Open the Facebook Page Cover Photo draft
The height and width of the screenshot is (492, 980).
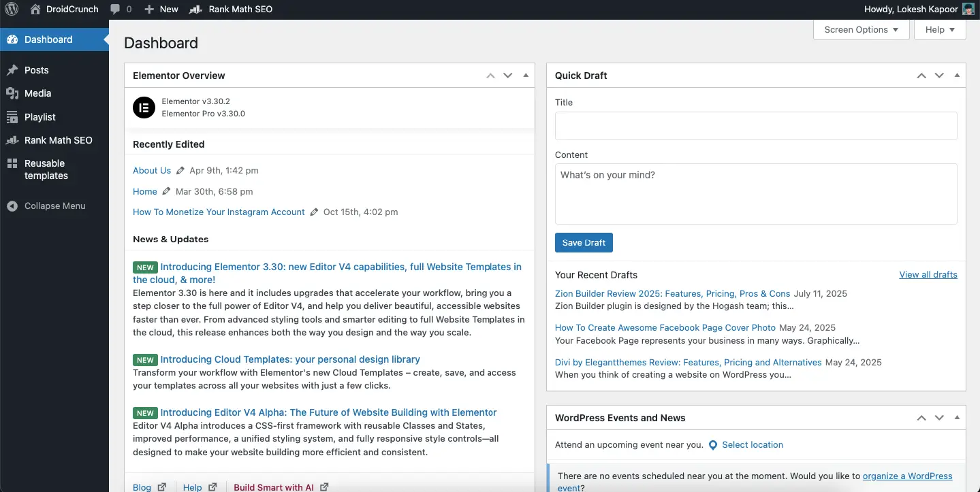coord(665,327)
